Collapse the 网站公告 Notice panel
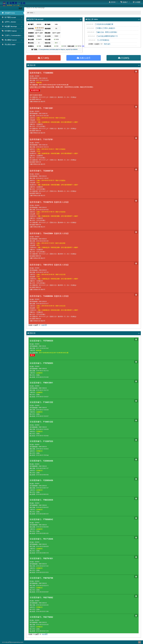Viewport: 143px width, 644px height. tap(139, 19)
